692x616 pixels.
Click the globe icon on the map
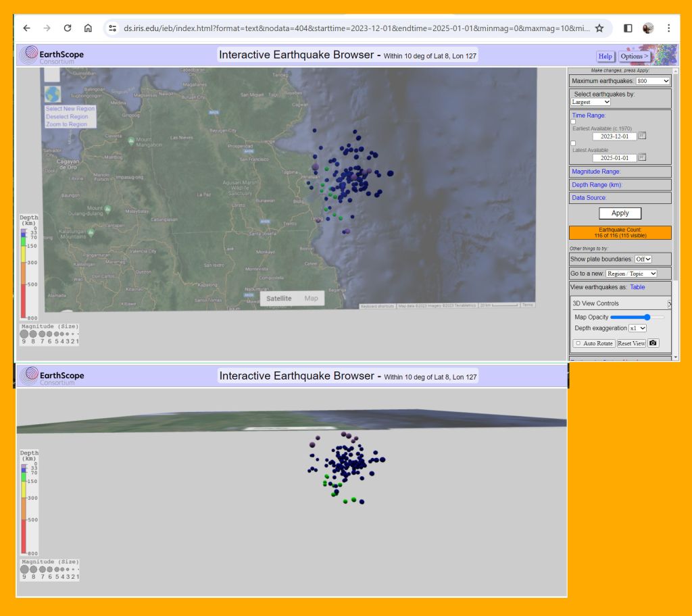[x=53, y=94]
